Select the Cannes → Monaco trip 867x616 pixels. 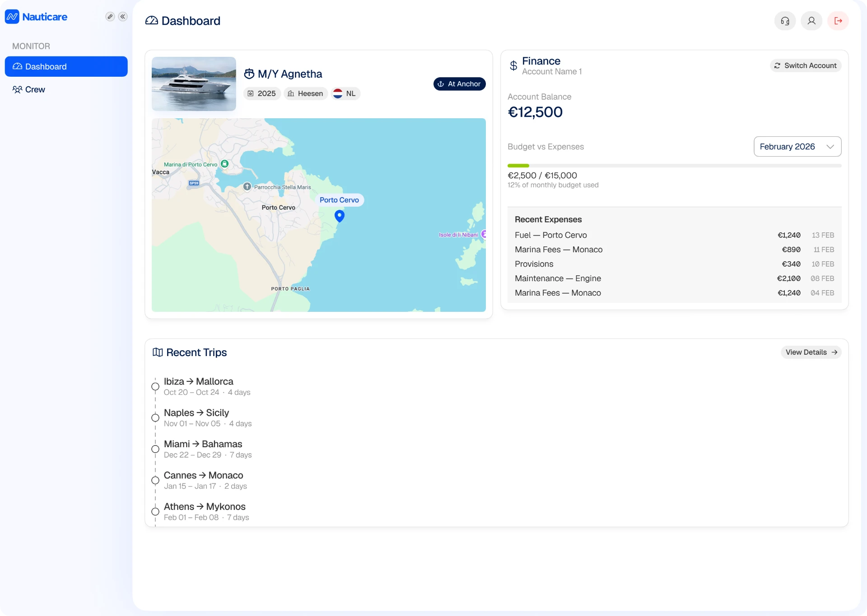click(205, 480)
